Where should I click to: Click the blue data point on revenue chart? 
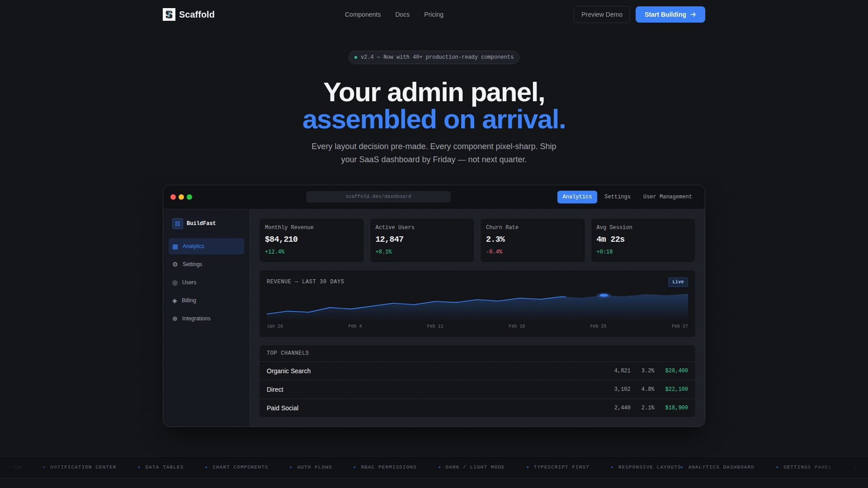pos(604,296)
